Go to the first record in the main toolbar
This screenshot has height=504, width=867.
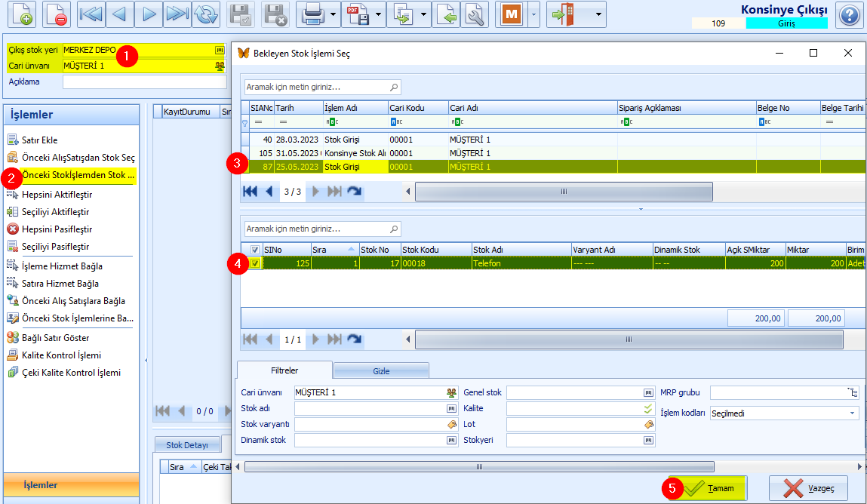91,14
